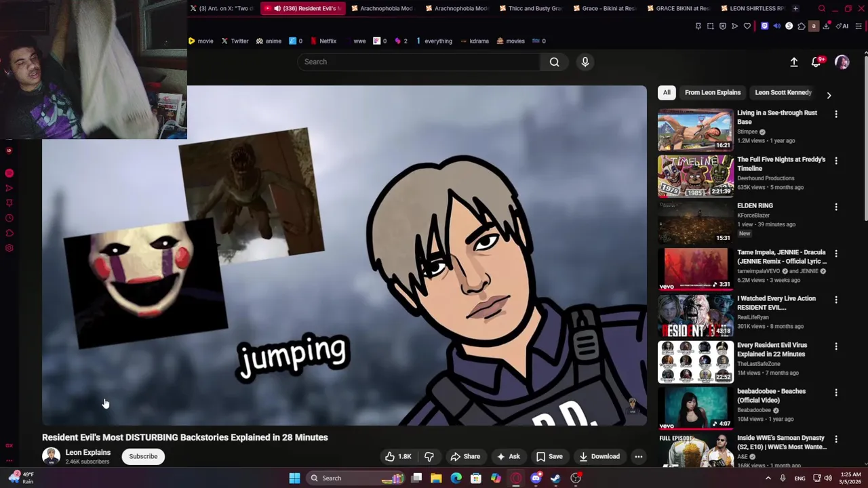Focus the YouTube search field
868x488 pixels.
pyautogui.click(x=419, y=62)
